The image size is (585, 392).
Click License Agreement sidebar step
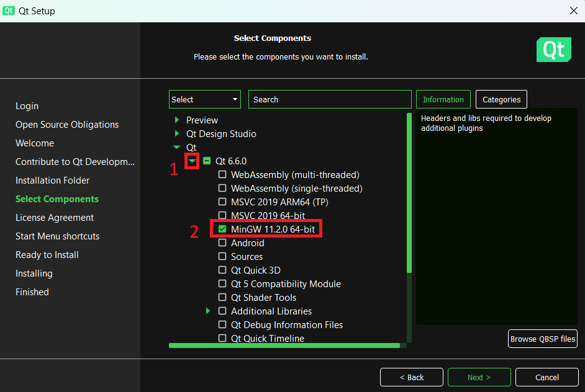[55, 218]
